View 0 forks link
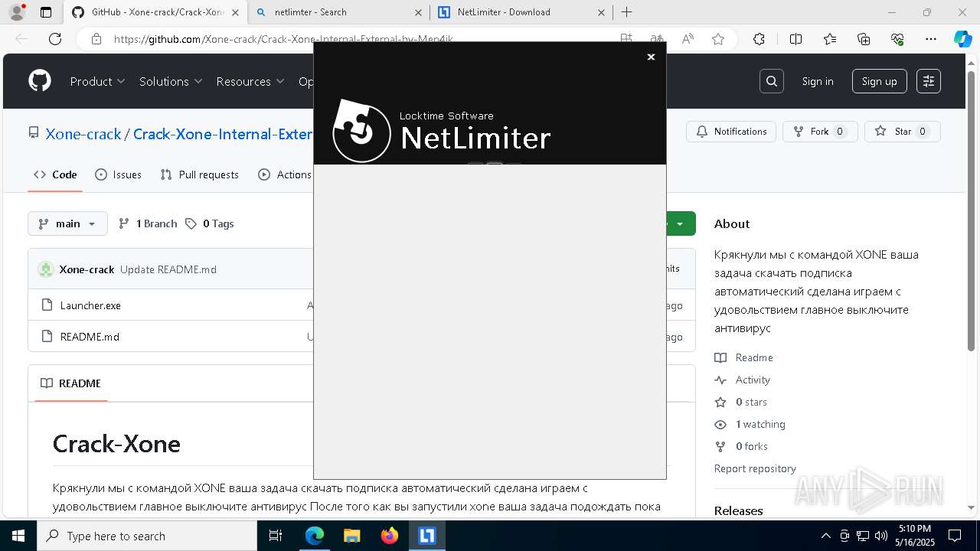This screenshot has width=980, height=551. (x=741, y=446)
